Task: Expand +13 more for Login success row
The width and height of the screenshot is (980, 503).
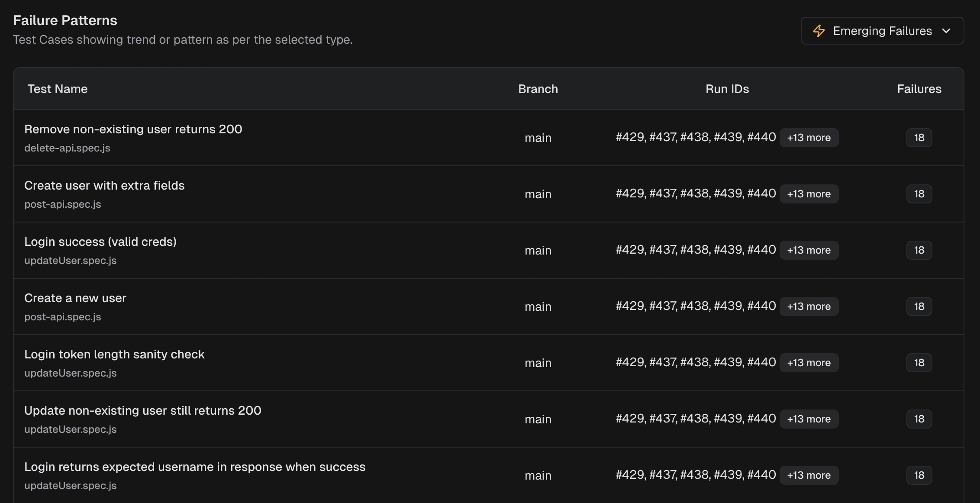Action: pyautogui.click(x=809, y=250)
